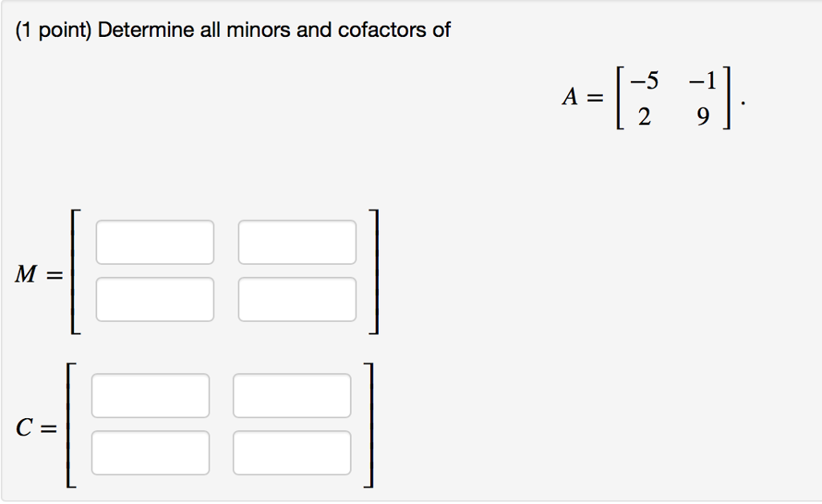The width and height of the screenshot is (822, 504).
Task: Click the bottom-right input box of matrix C
Action: pyautogui.click(x=291, y=451)
